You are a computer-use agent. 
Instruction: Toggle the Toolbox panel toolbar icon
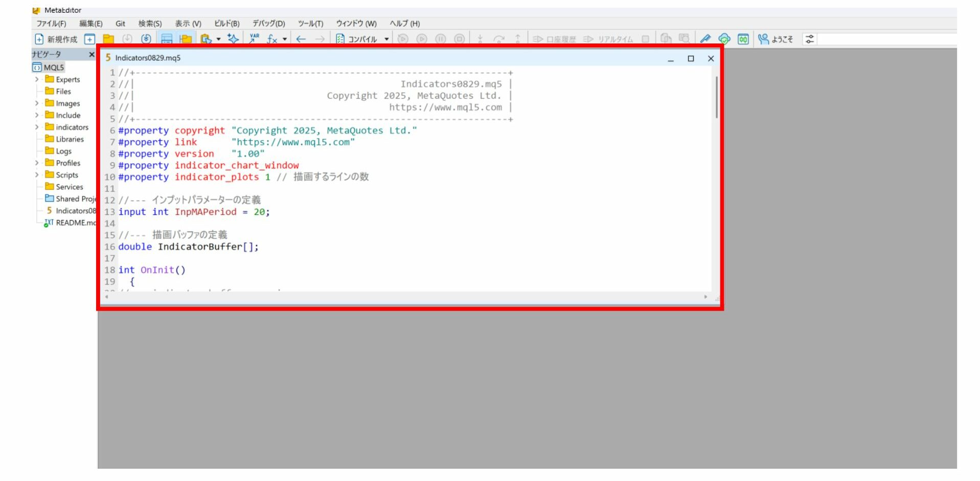(186, 39)
